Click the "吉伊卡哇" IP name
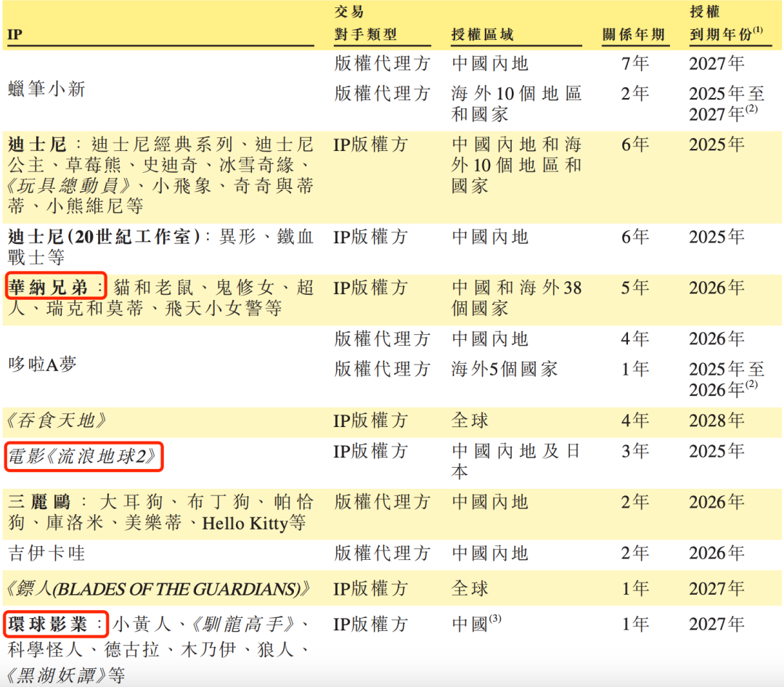 pyautogui.click(x=46, y=553)
